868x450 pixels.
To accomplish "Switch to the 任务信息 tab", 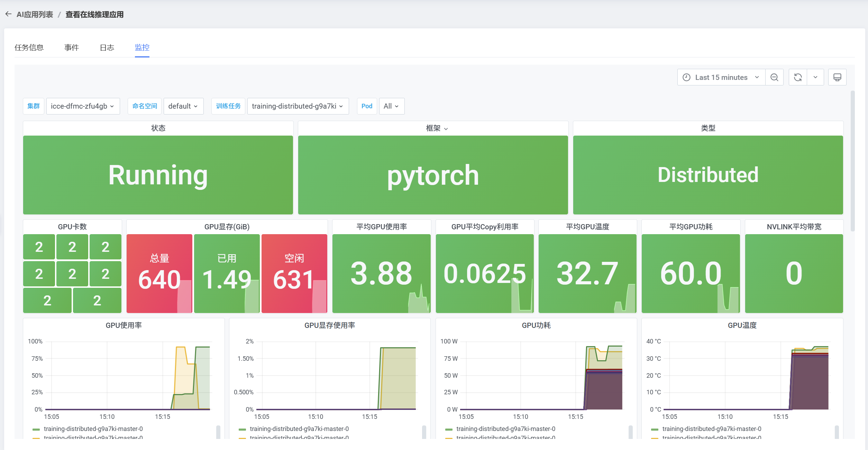I will pos(29,48).
